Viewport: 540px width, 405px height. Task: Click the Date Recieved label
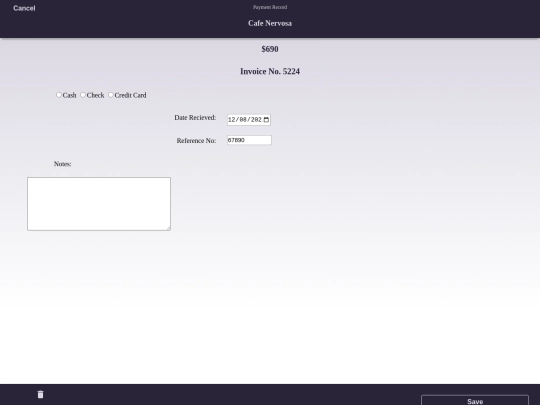coord(195,118)
